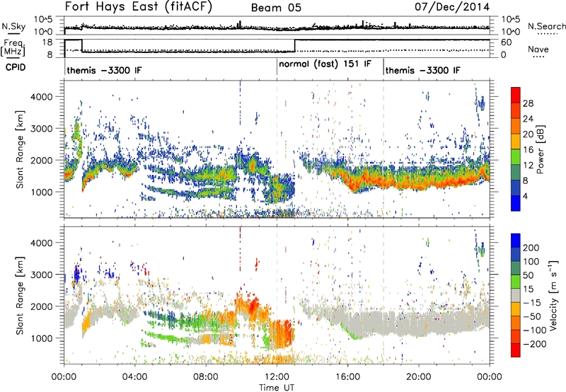Click the 'Freq. [MHz]' axis label
This screenshot has height=392, width=566.
[13, 48]
